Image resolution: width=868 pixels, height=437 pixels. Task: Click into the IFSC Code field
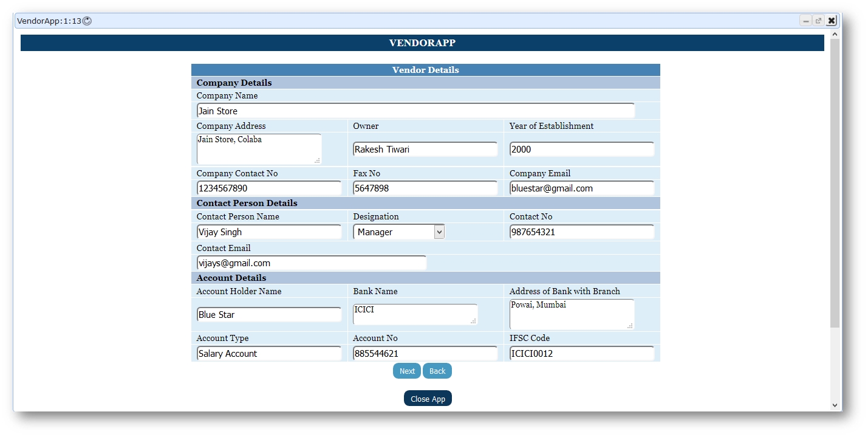tap(581, 354)
